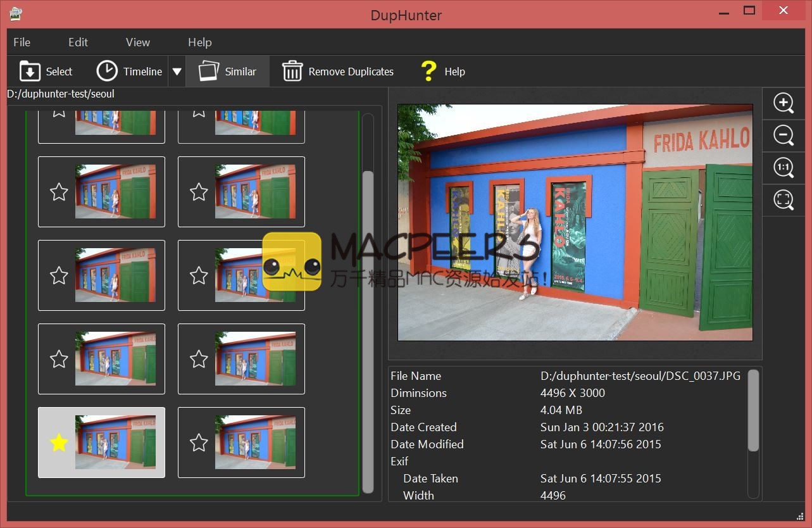Screen dimensions: 812x528
Task: Open the Edit menu
Action: click(x=78, y=42)
